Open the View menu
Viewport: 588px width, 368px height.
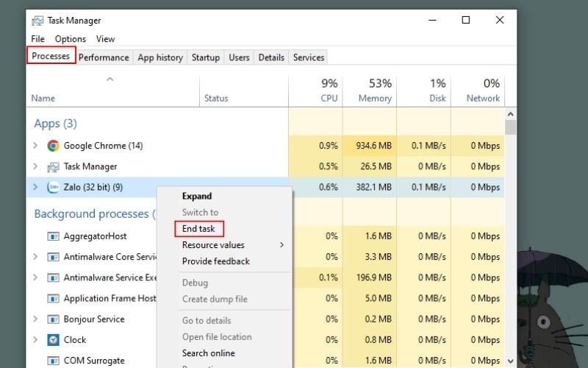[x=105, y=39]
